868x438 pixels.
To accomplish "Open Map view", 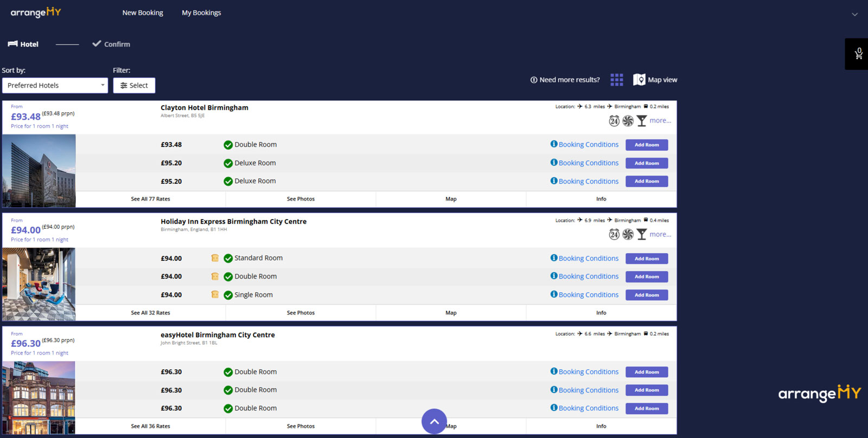I will (655, 80).
